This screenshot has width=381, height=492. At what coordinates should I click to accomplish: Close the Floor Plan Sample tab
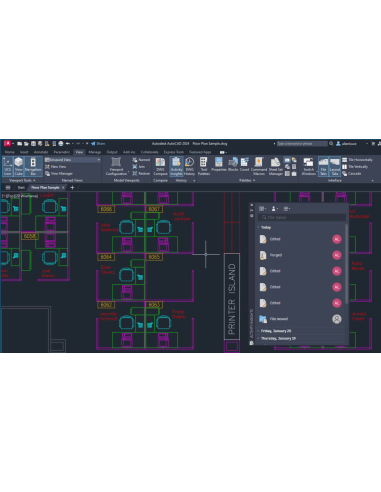[x=63, y=188]
